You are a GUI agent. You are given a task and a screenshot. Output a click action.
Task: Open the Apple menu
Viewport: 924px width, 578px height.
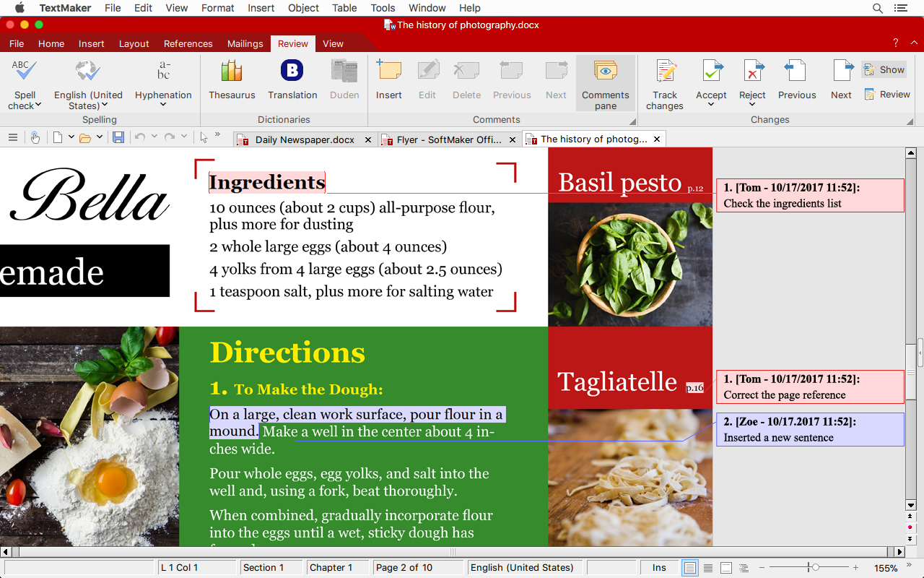[x=19, y=8]
